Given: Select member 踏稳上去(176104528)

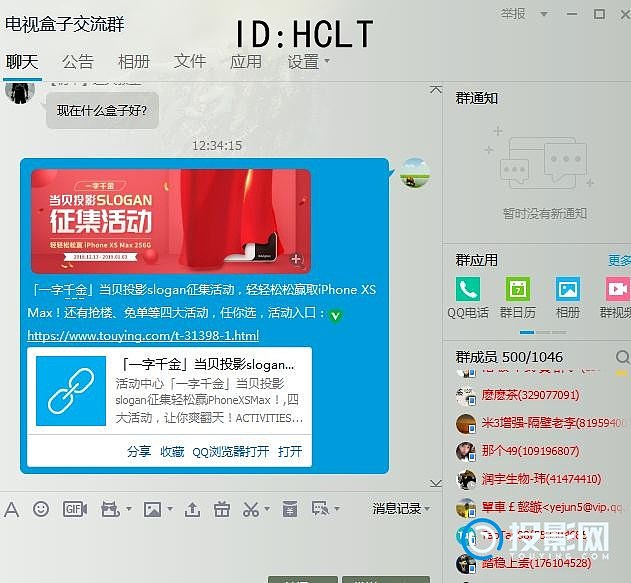Looking at the screenshot, I should click(536, 563).
